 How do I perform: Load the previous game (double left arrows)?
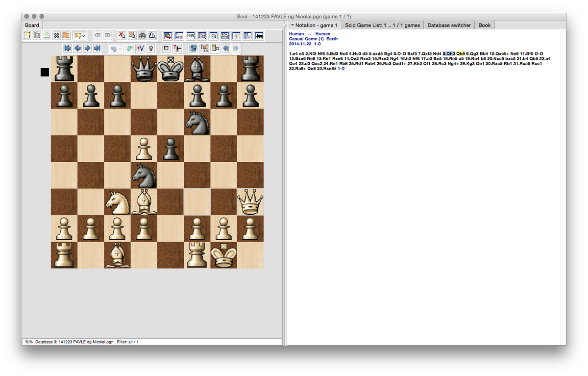click(98, 35)
